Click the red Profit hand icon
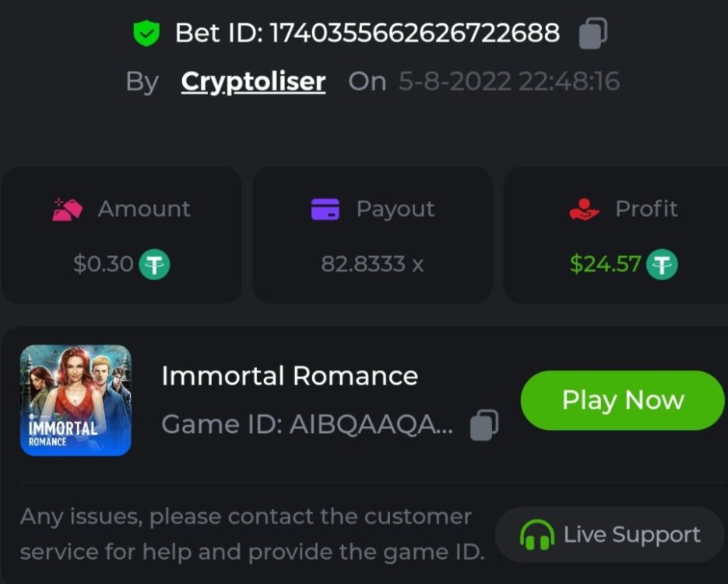 click(585, 209)
